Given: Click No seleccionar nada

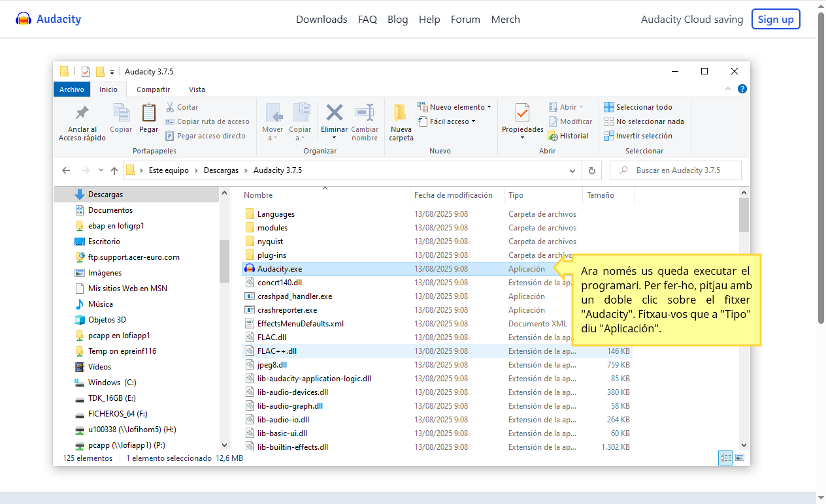Looking at the screenshot, I should point(644,121).
